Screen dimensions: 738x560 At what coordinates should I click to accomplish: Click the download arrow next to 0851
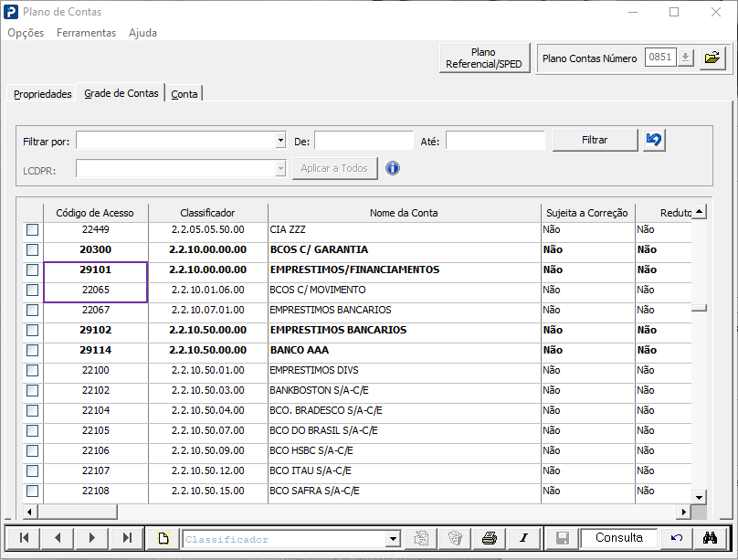(686, 58)
